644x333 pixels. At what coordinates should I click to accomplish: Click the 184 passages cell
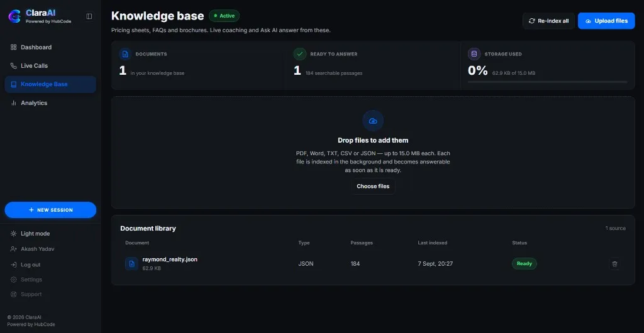click(x=355, y=264)
